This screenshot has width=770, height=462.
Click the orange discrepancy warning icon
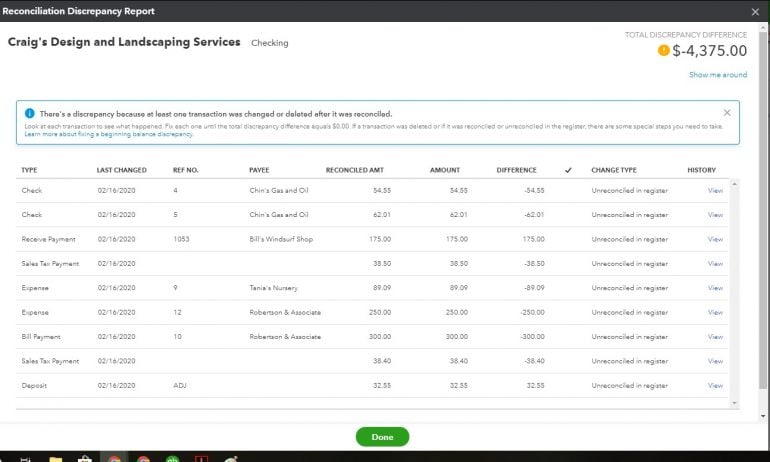click(x=664, y=51)
